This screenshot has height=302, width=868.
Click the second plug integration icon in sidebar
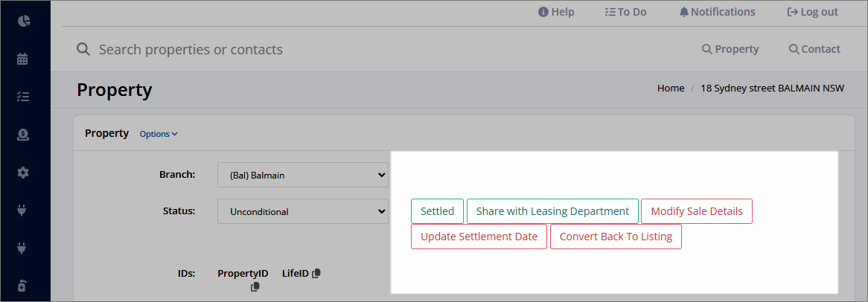pyautogui.click(x=22, y=248)
